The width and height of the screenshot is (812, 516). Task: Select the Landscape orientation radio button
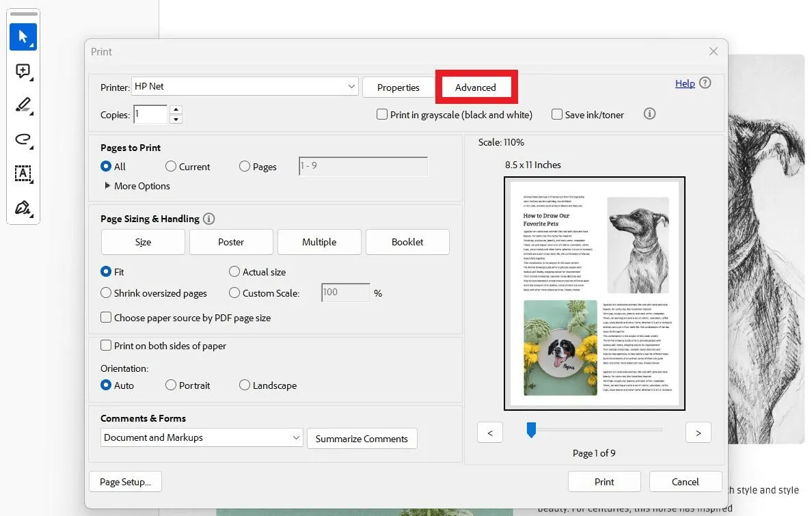click(244, 385)
